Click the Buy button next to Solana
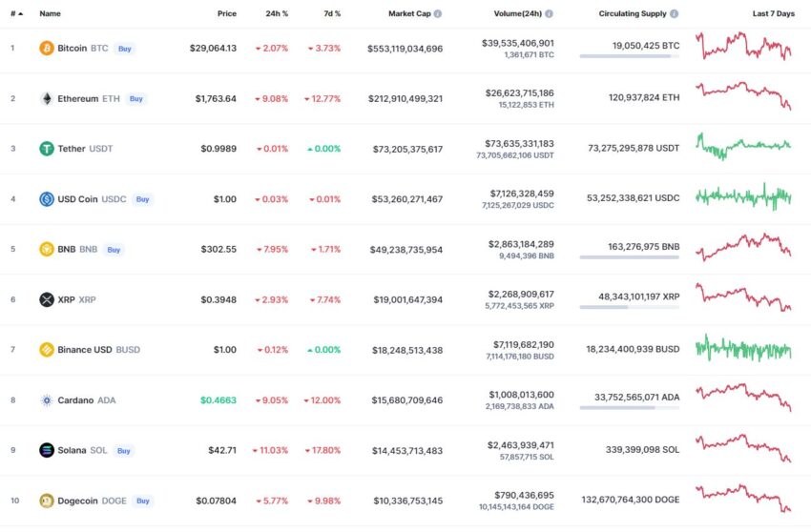Viewport: 811px width, 532px height. tap(124, 451)
